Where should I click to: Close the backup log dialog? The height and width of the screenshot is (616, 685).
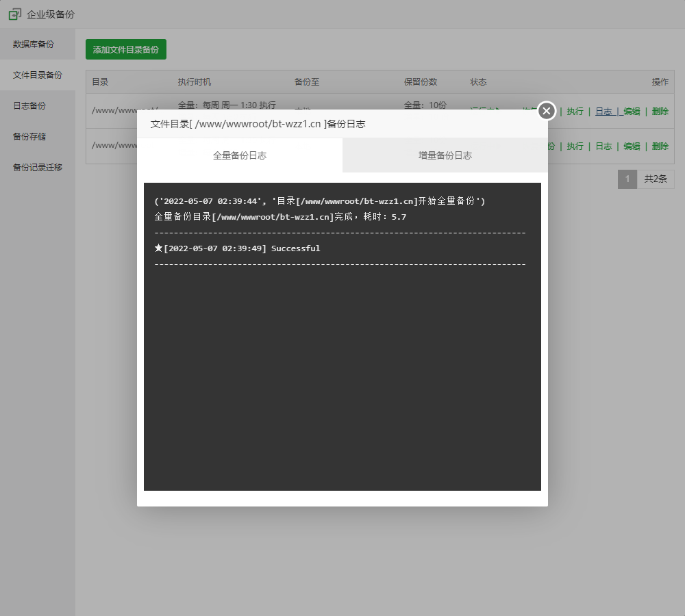coord(546,111)
